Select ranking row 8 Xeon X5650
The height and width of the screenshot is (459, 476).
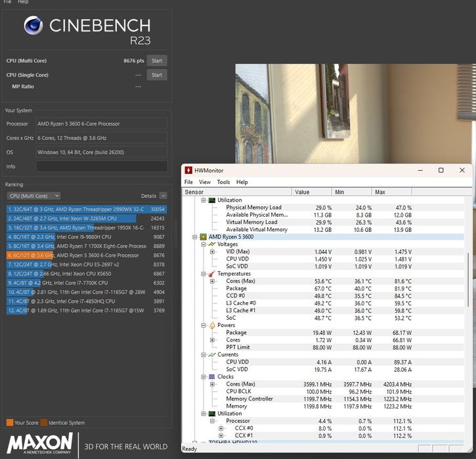click(87, 274)
